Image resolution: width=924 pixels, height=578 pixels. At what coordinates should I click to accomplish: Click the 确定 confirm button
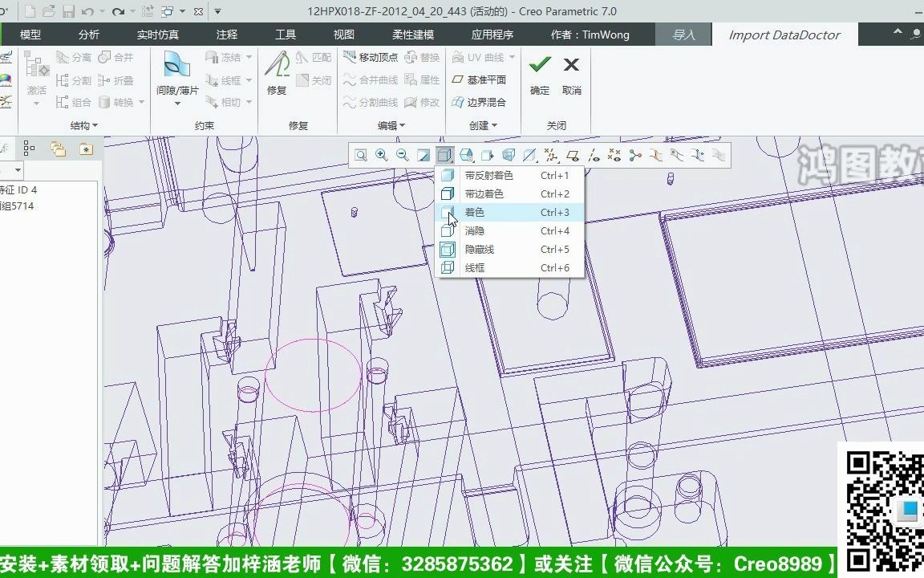coord(539,72)
